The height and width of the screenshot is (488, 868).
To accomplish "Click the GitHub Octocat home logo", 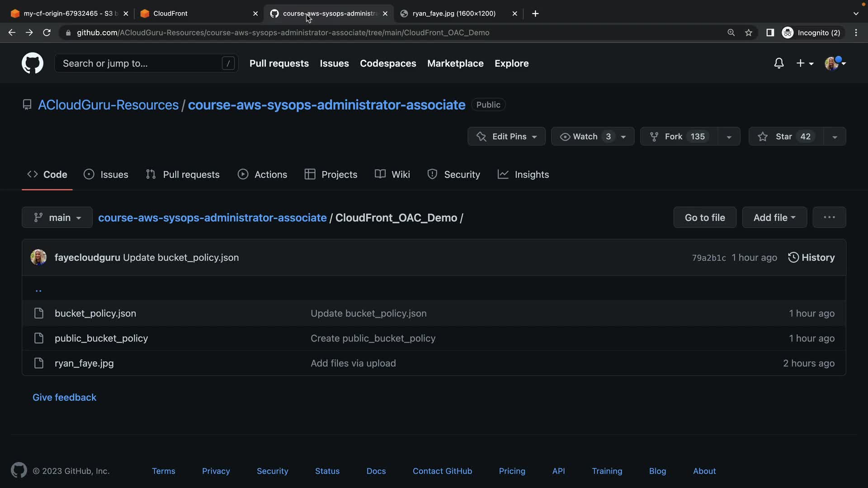I will pos(33,63).
